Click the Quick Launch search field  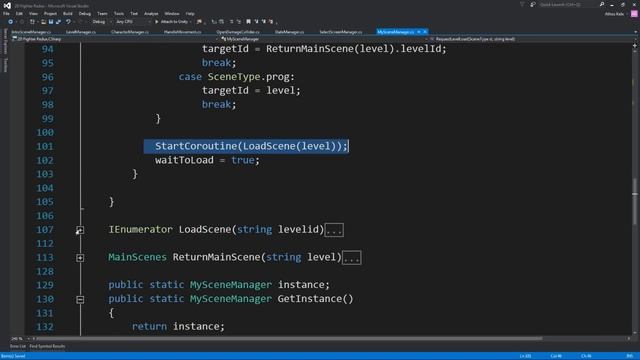pyautogui.click(x=568, y=4)
